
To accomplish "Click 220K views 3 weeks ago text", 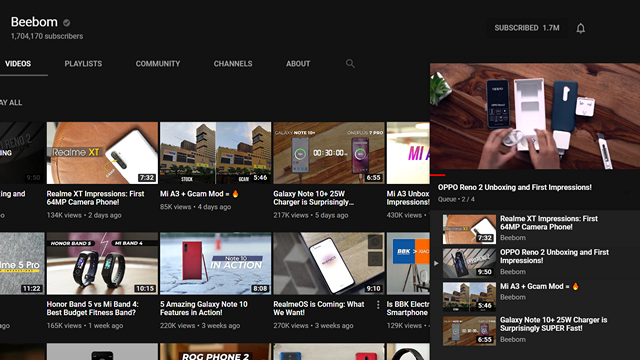I will 200,326.
